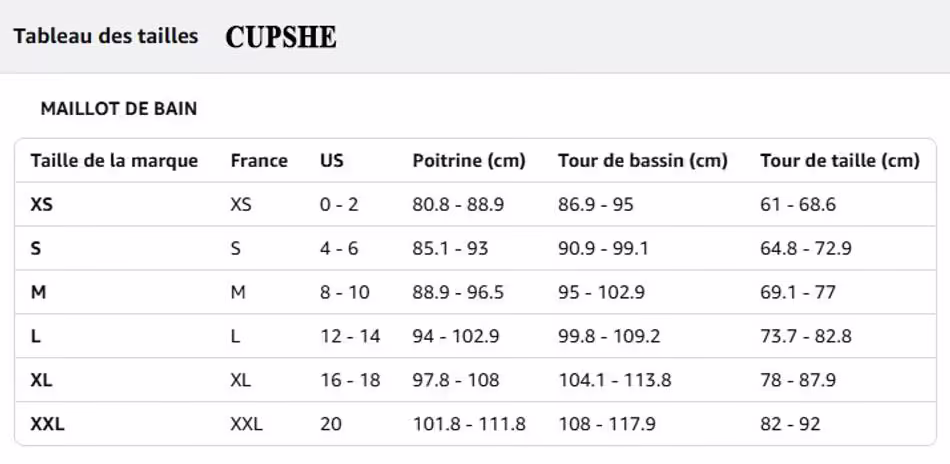The height and width of the screenshot is (464, 950).
Task: Select hip measurement "90.9 - 99.1"
Action: click(603, 248)
